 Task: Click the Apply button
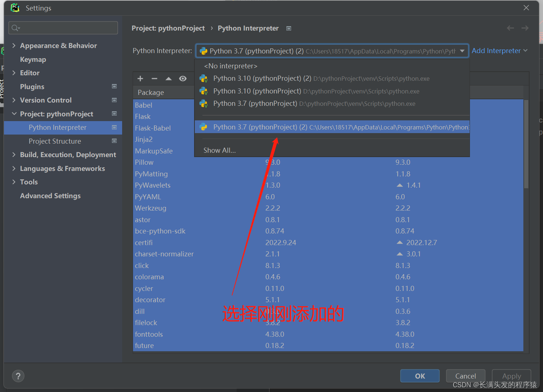(511, 376)
